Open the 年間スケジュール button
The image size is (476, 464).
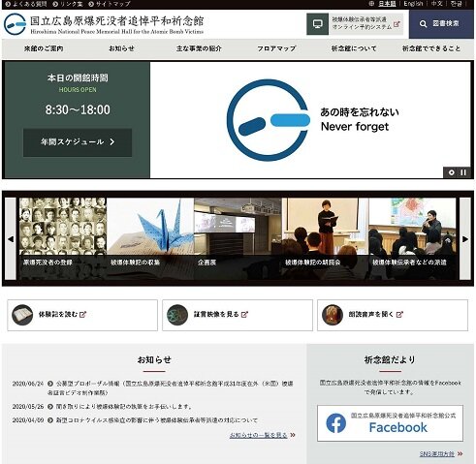[78, 142]
